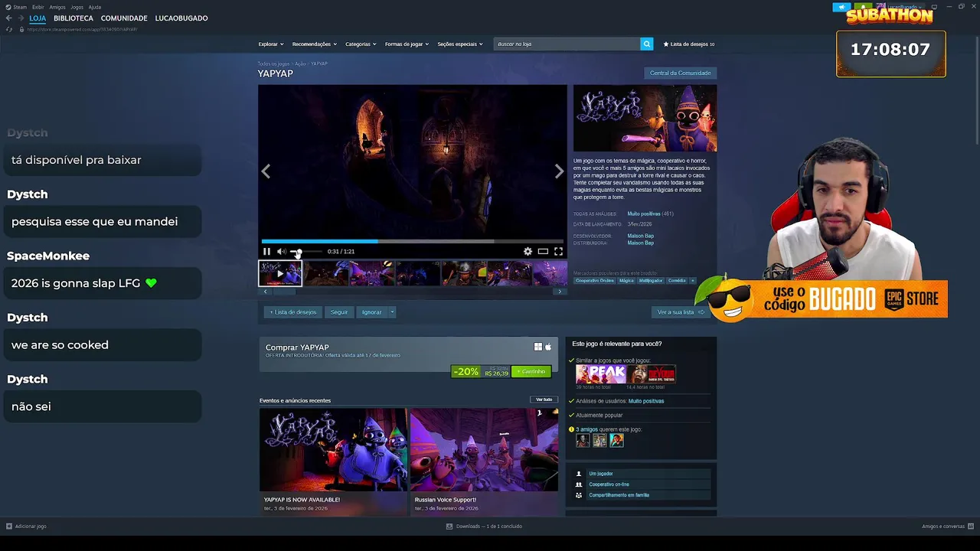This screenshot has height=551, width=980.
Task: Pause the YAPYAP trailer video
Action: [266, 251]
